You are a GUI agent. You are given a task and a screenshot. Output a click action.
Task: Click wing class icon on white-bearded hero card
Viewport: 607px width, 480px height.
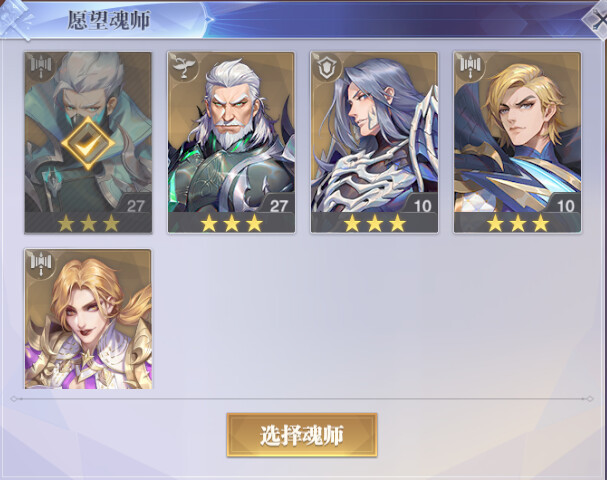(x=184, y=67)
